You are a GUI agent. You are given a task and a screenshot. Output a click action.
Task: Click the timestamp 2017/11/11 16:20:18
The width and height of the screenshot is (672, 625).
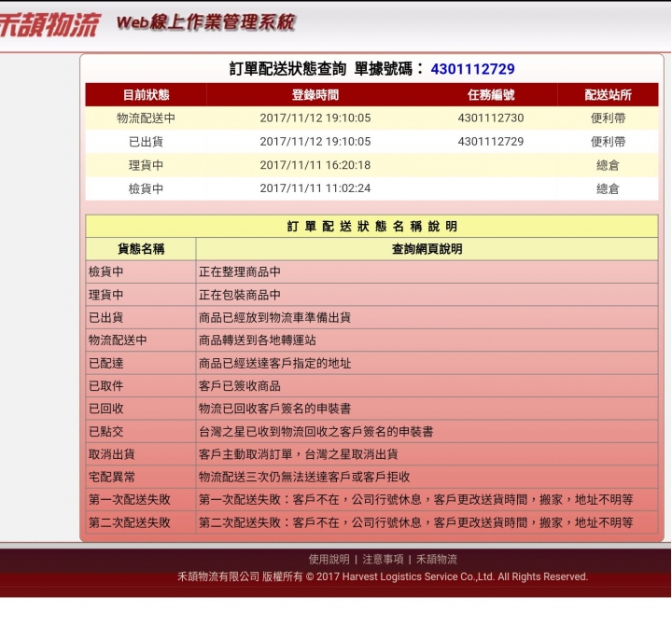click(x=315, y=165)
